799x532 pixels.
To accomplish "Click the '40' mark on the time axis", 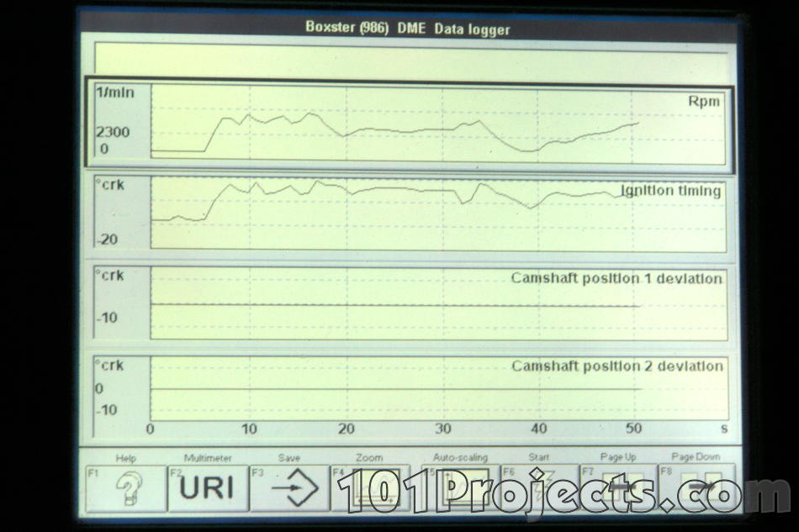I will [x=539, y=429].
